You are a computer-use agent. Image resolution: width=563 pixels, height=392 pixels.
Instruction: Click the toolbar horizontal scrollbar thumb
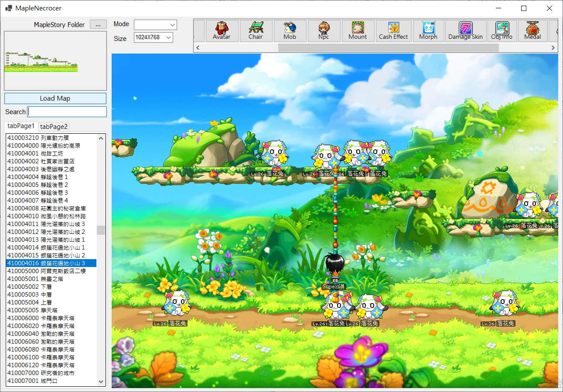388,48
